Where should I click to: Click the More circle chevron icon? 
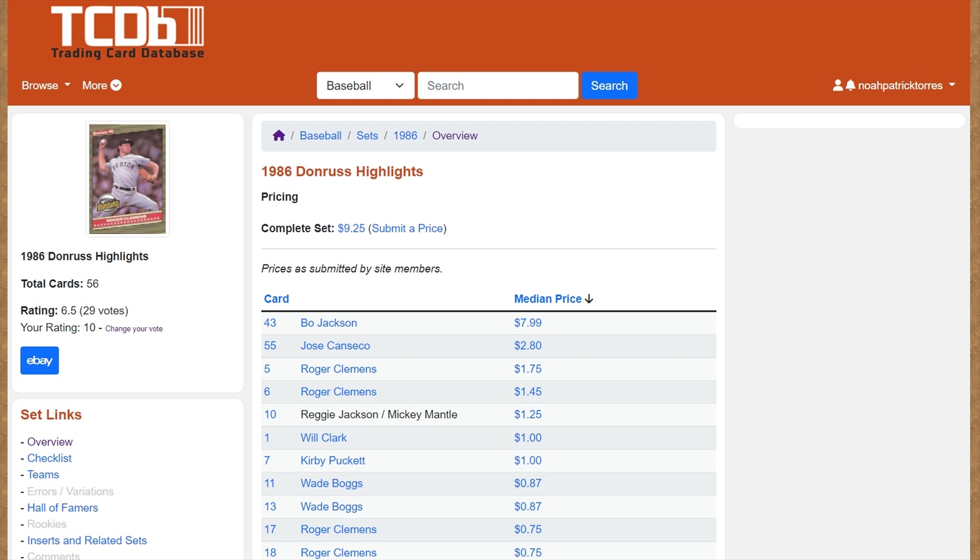[x=116, y=85]
